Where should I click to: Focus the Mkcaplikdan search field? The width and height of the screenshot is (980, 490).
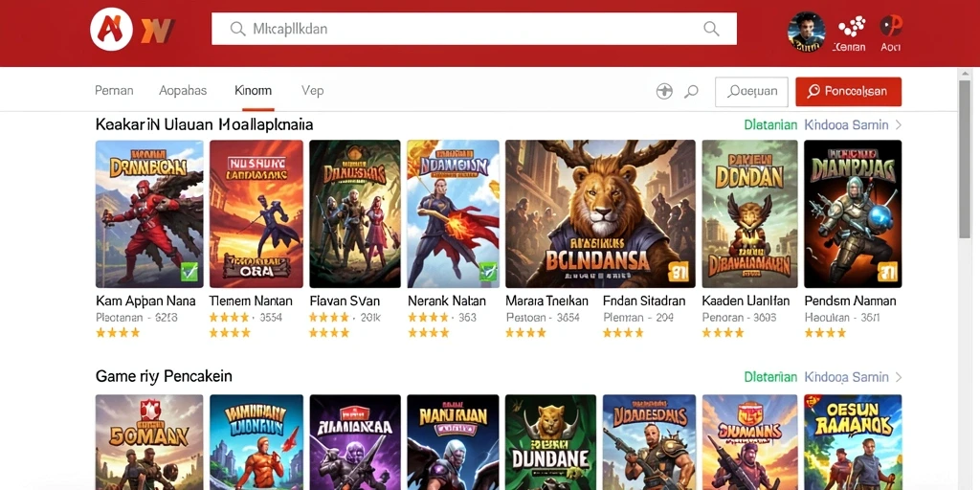pos(474,29)
